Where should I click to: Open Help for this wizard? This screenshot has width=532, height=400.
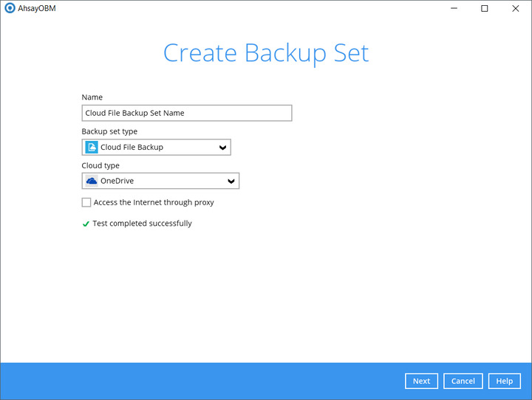pos(504,381)
